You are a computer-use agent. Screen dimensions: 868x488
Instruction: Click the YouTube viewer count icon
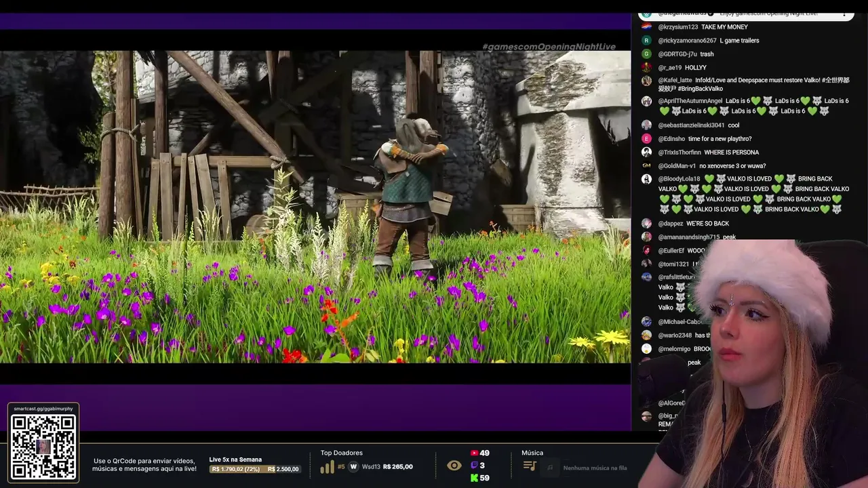474,453
